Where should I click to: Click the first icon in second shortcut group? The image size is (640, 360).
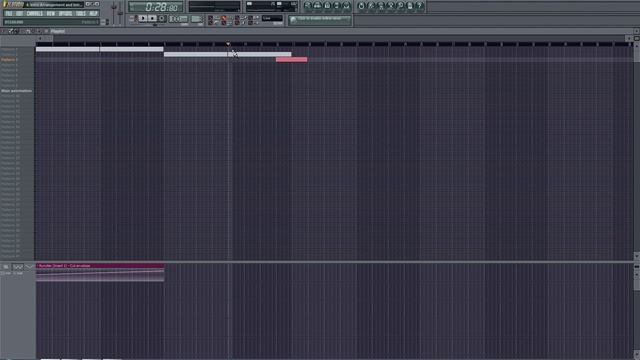(361, 6)
